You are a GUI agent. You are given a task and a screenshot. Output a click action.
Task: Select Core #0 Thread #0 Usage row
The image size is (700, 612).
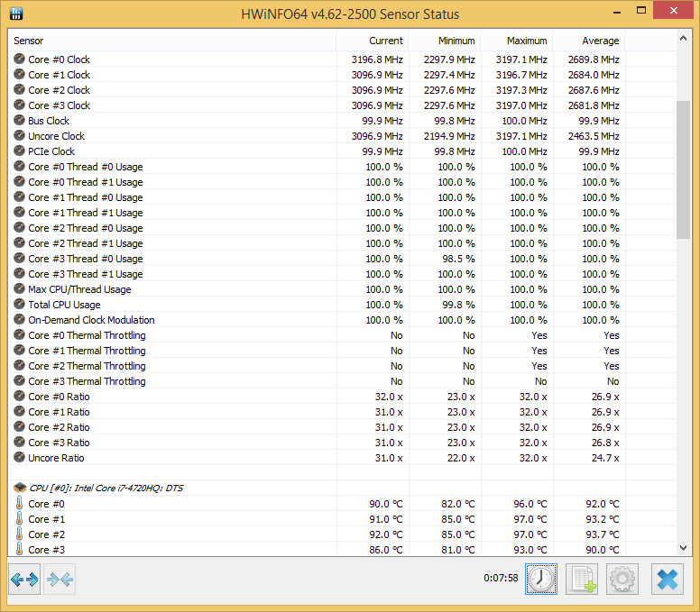[x=342, y=167]
